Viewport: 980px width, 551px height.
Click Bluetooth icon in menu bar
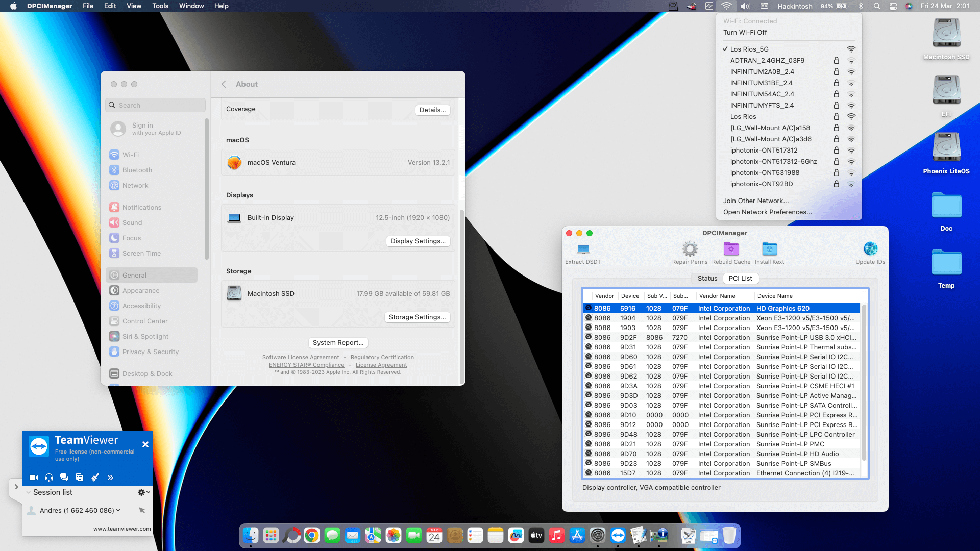(x=861, y=6)
